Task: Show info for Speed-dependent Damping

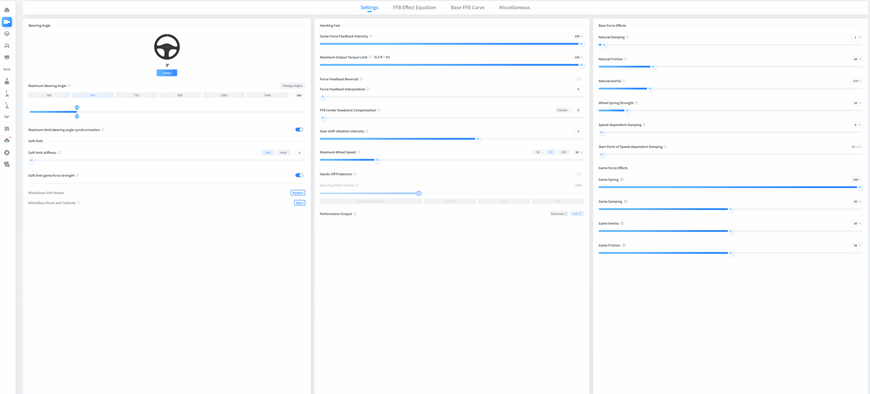Action: point(644,125)
